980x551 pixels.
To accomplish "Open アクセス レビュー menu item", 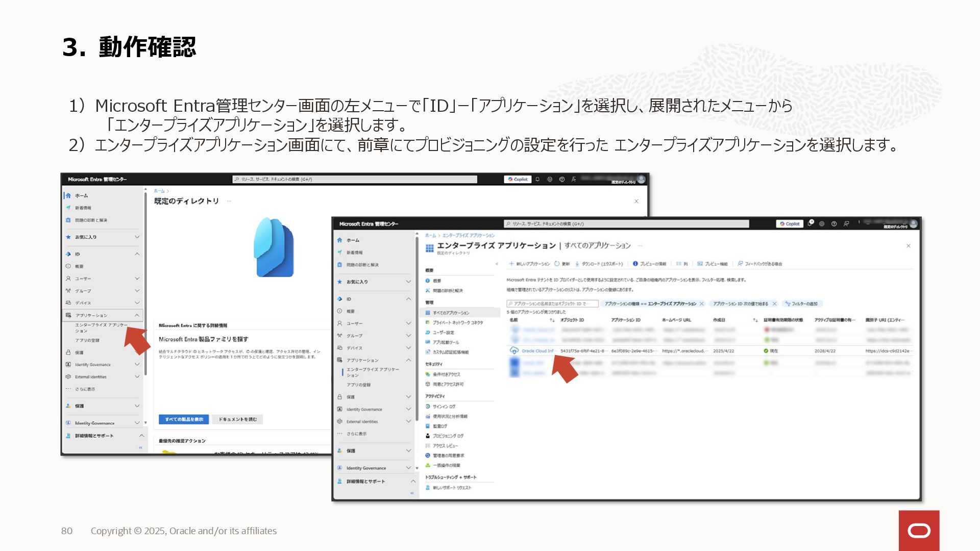I will click(445, 446).
